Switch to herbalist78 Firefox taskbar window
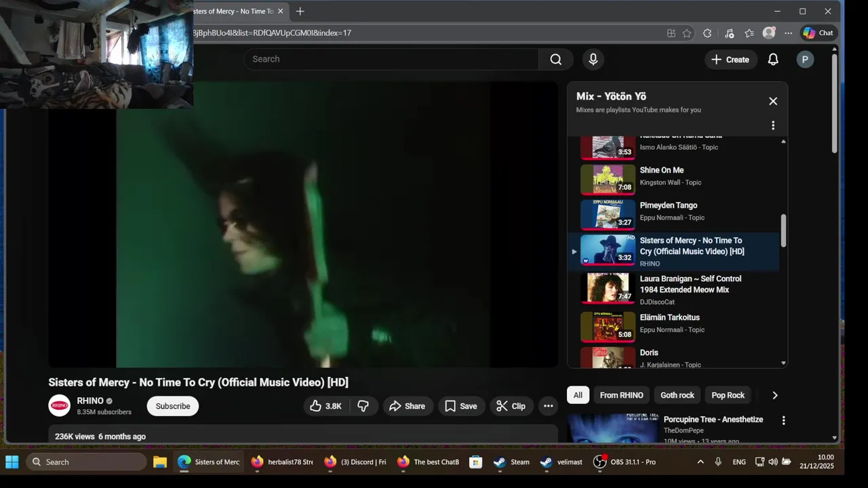The width and height of the screenshot is (868, 488). click(282, 462)
